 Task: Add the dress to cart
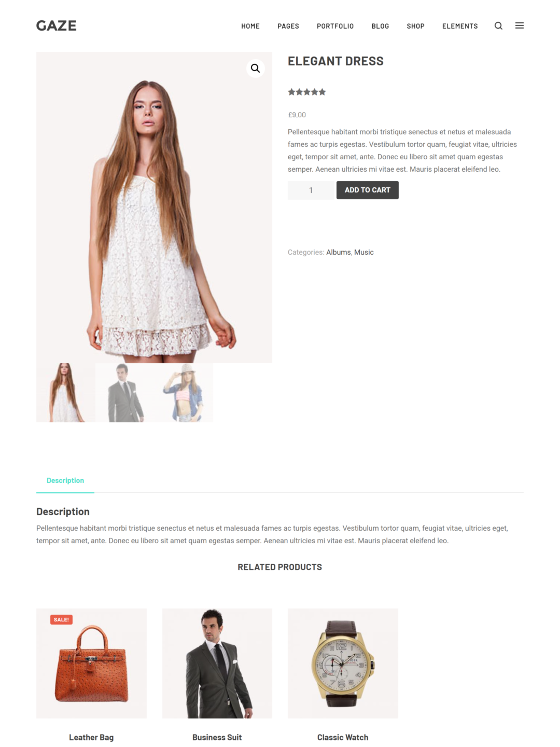tap(368, 190)
